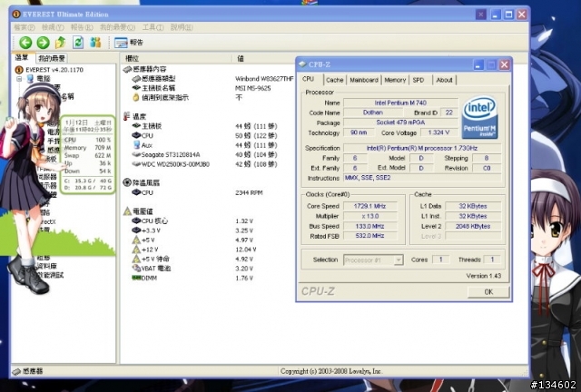Click the 感應器類型 row icon
Viewport: 581px width, 392px height.
(136, 79)
